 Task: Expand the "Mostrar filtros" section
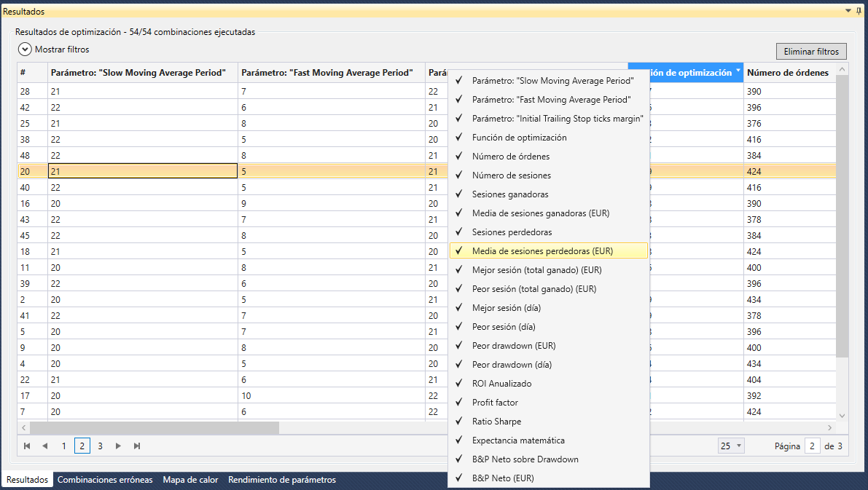coord(26,50)
